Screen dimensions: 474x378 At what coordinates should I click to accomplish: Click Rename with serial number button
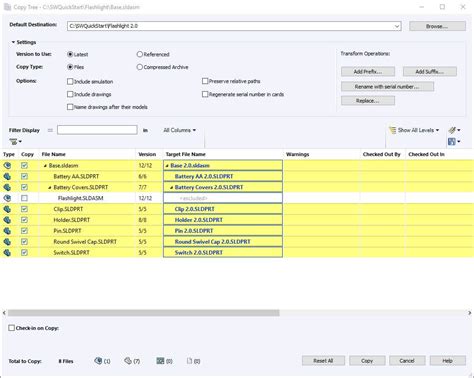pyautogui.click(x=387, y=87)
